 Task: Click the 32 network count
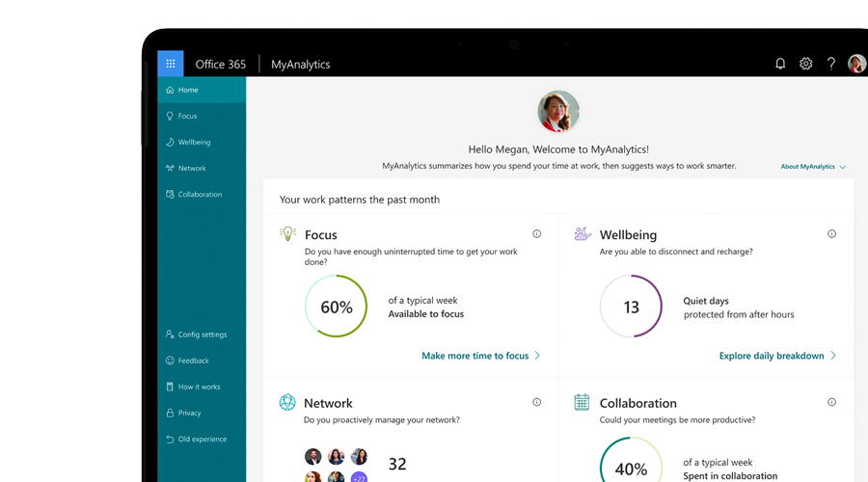click(x=397, y=464)
